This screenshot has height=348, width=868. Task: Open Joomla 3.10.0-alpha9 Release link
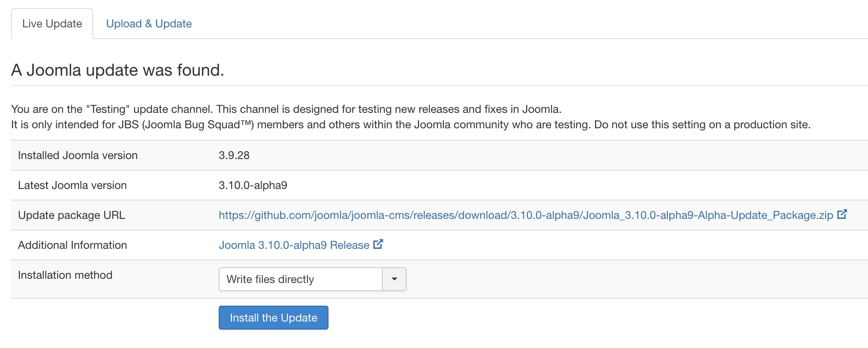294,245
